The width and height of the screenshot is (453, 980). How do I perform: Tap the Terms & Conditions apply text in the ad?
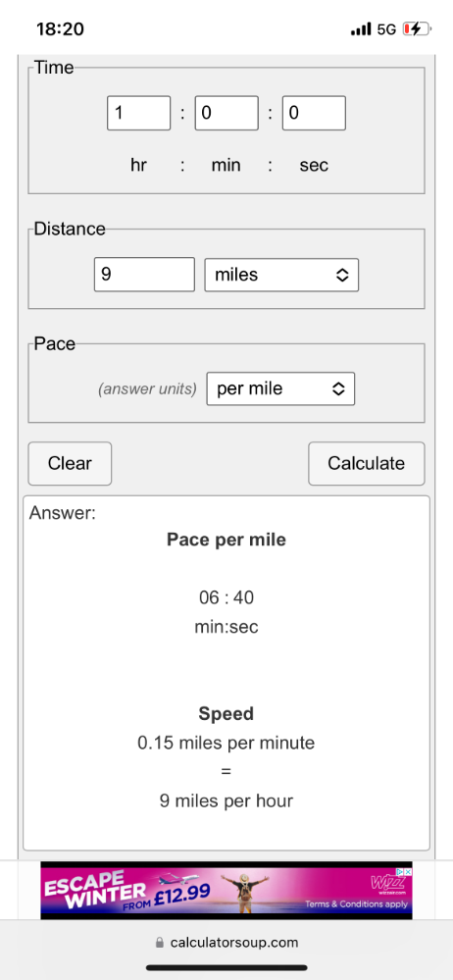[356, 903]
